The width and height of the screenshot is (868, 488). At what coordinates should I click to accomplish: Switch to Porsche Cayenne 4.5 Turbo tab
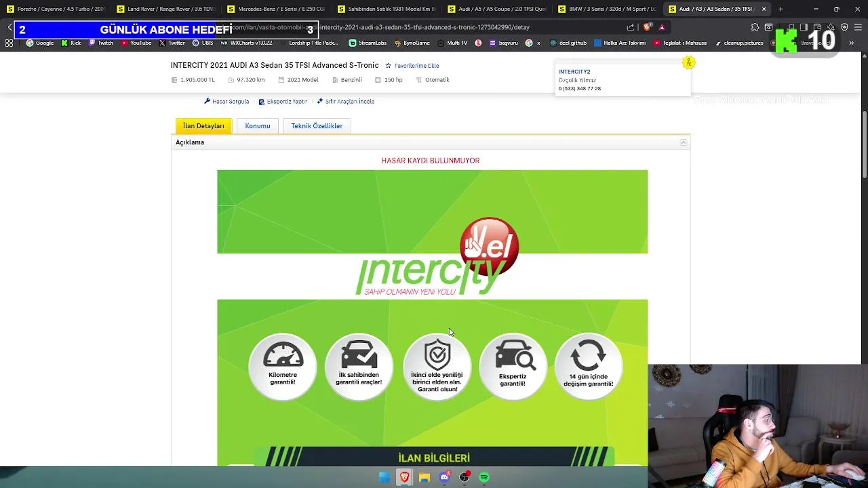pyautogui.click(x=56, y=9)
